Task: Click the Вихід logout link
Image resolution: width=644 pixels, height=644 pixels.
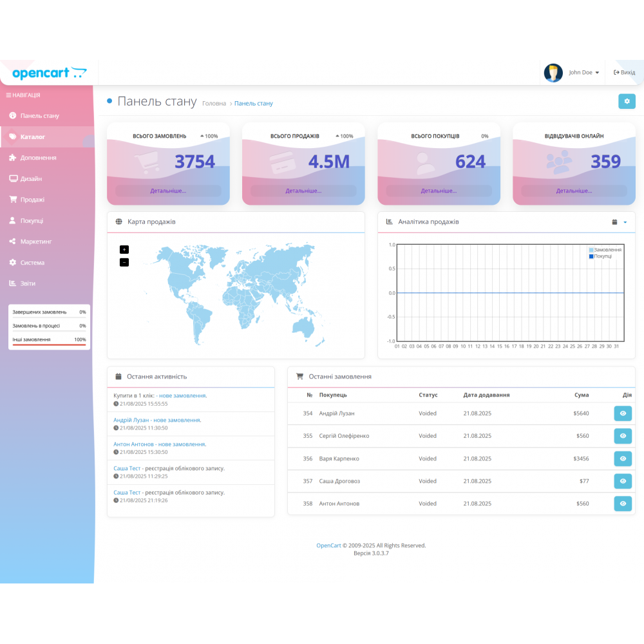Action: pyautogui.click(x=624, y=73)
